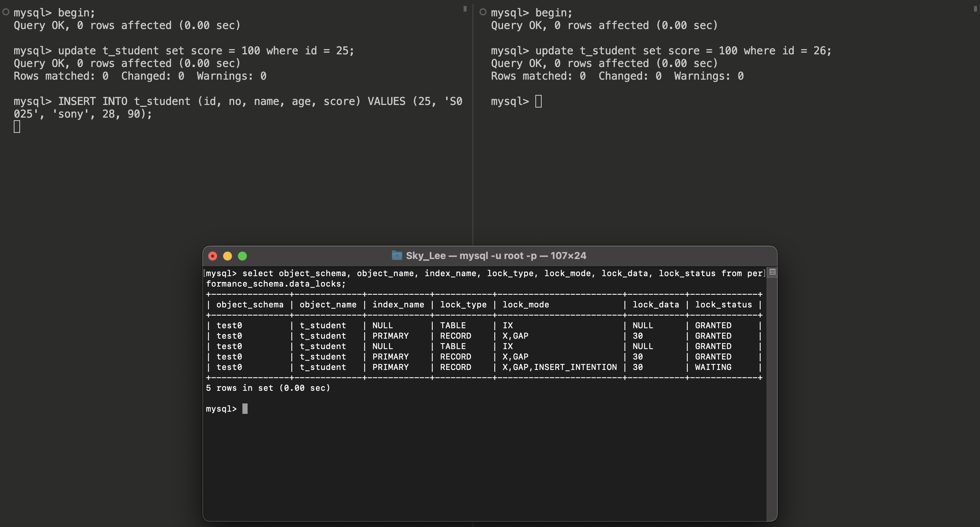This screenshot has height=527, width=980.
Task: Click the window title Sky_Lee — mysql -u root -p
Action: [x=496, y=256]
